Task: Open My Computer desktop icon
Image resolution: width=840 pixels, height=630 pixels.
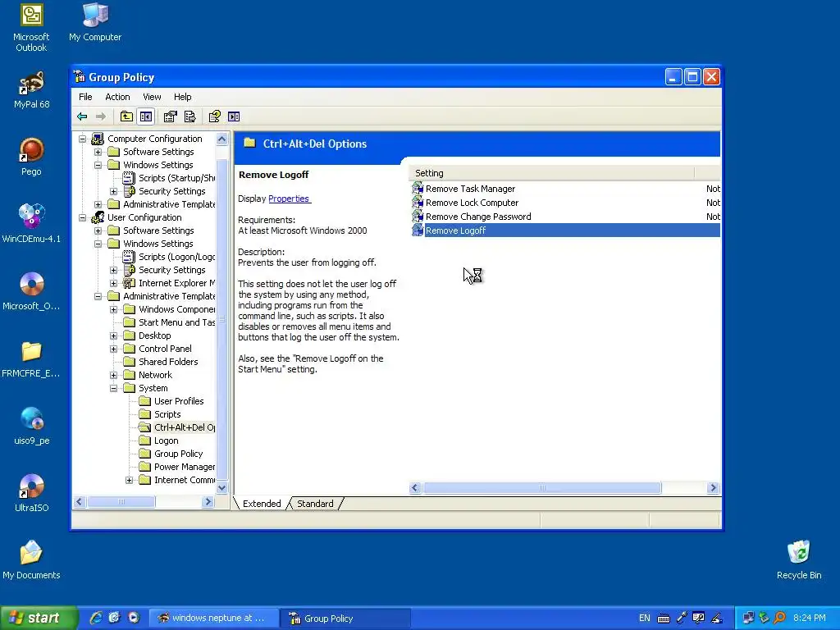Action: pyautogui.click(x=95, y=22)
